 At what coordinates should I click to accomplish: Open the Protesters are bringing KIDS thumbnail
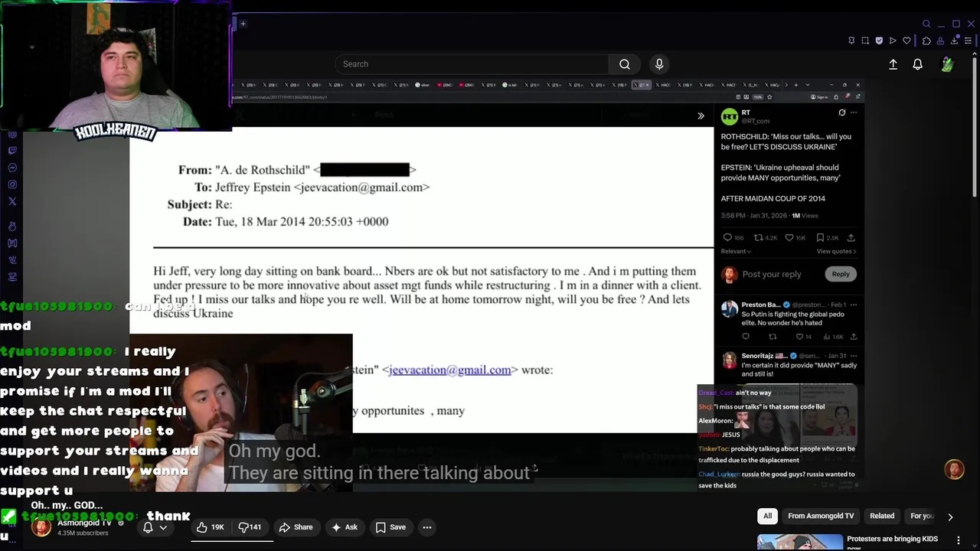tap(800, 543)
